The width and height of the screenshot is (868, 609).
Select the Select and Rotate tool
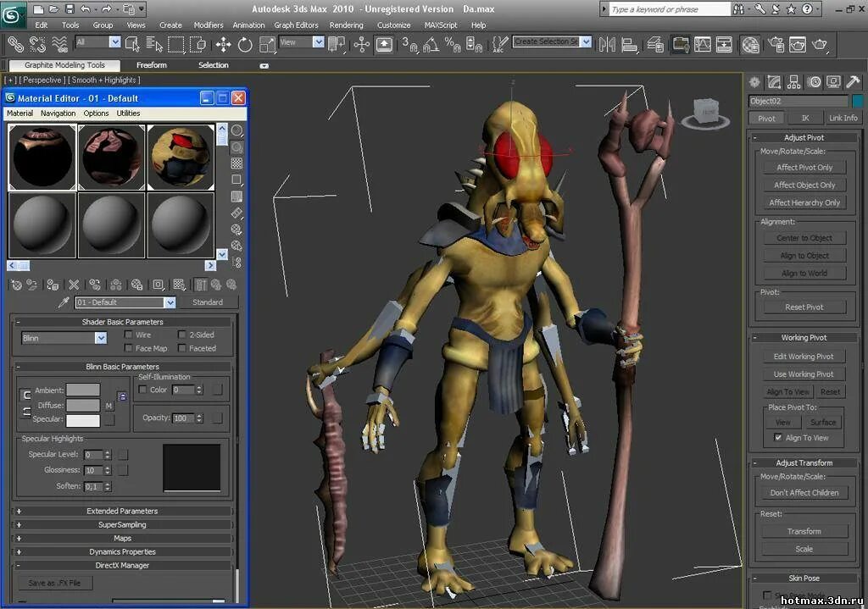pos(245,45)
